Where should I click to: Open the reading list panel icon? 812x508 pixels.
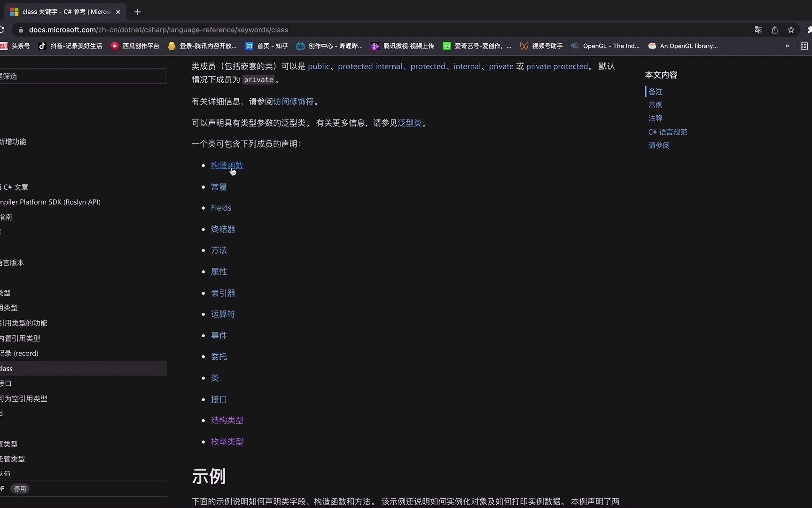[x=804, y=46]
